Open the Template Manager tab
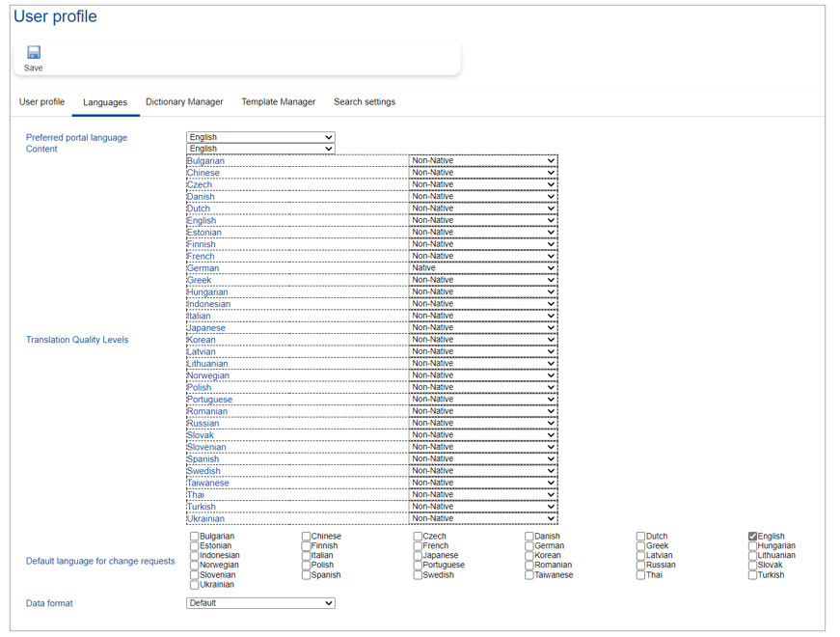 point(278,101)
